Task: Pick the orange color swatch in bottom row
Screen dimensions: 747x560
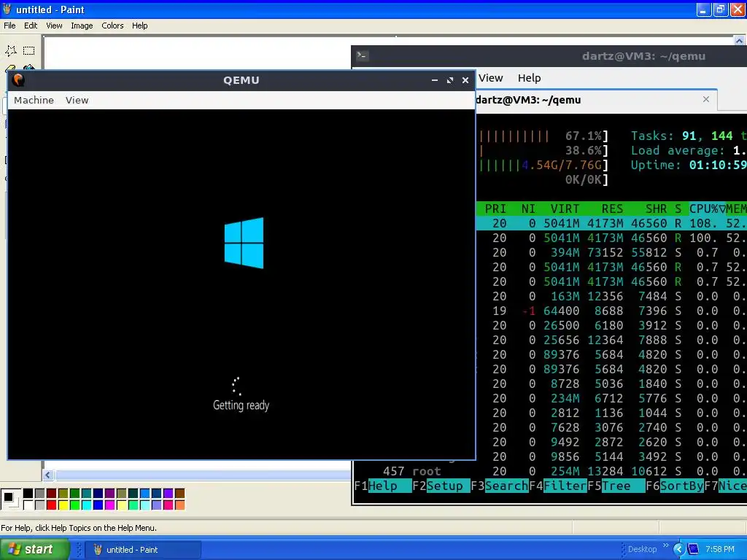Action: (x=179, y=505)
